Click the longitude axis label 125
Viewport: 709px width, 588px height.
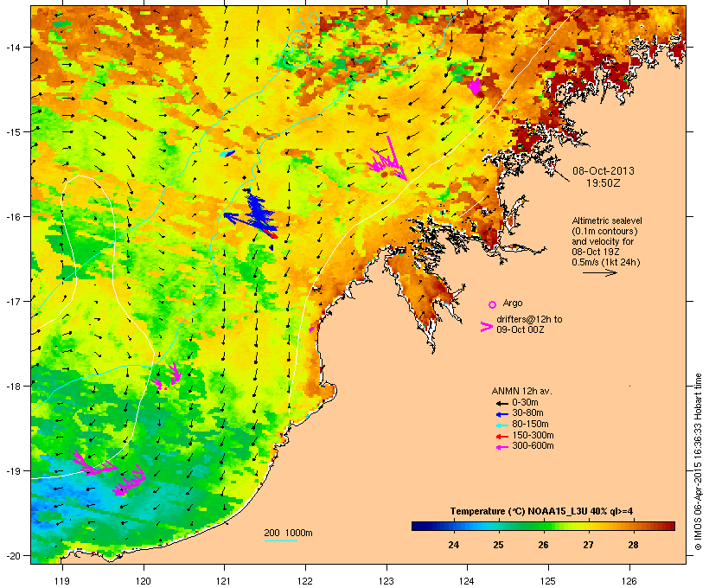point(548,581)
